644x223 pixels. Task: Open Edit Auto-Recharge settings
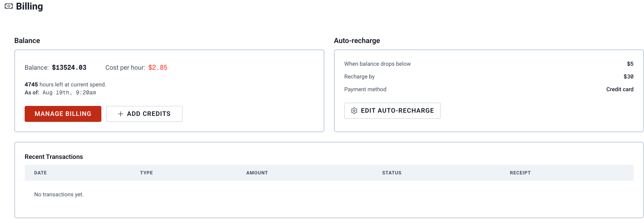point(392,111)
